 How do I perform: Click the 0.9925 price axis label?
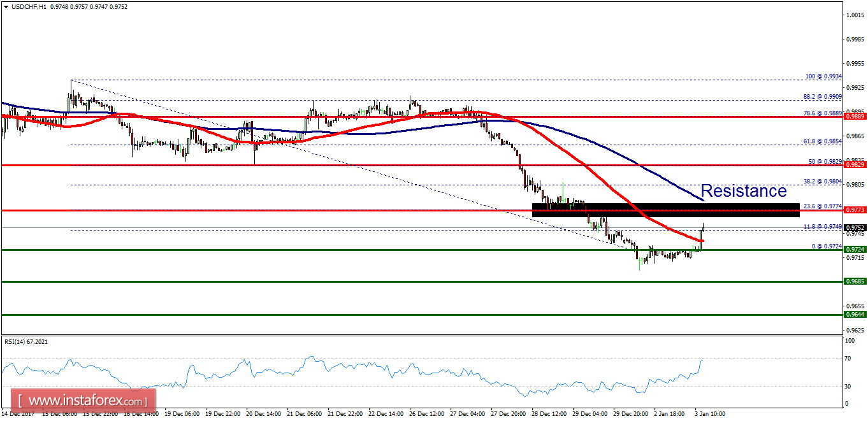(854, 87)
